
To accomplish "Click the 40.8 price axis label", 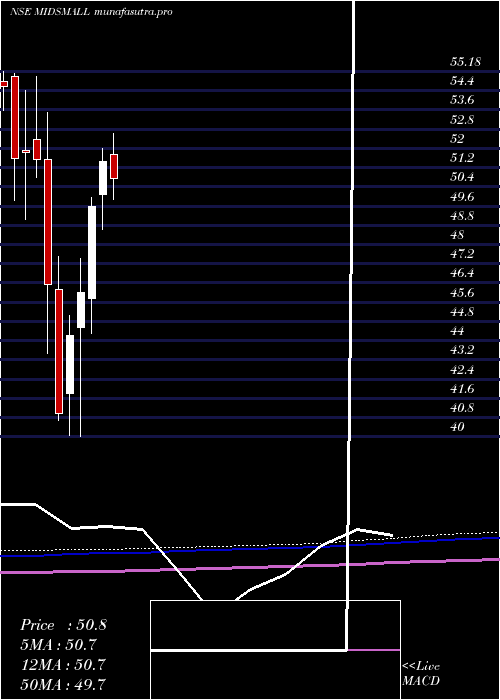I will pyautogui.click(x=462, y=408).
